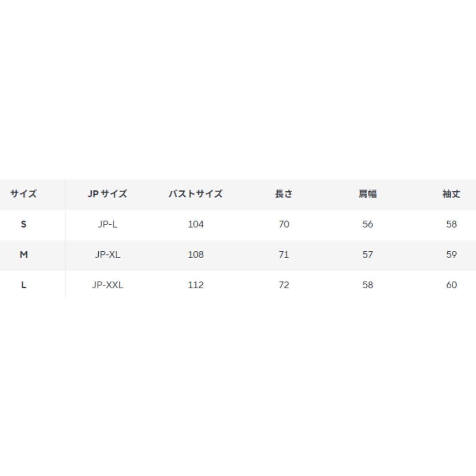
Task: Click the バストサイズ column header
Action: [196, 193]
